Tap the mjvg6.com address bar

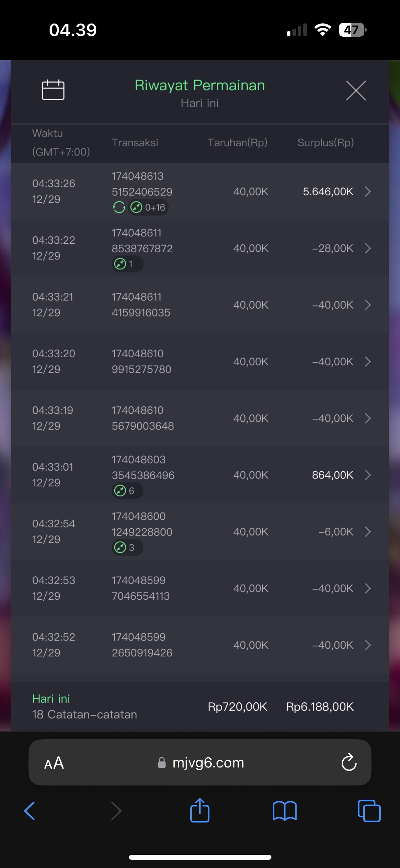[x=201, y=763]
